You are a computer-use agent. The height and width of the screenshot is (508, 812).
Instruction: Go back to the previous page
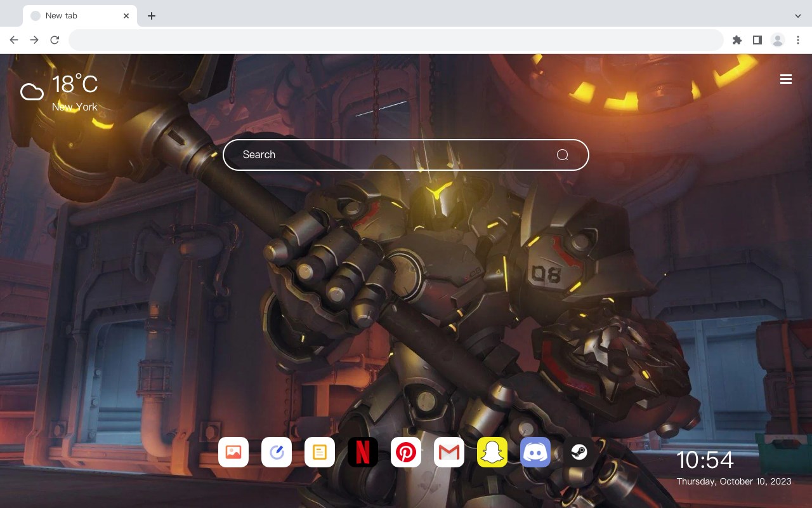(14, 40)
